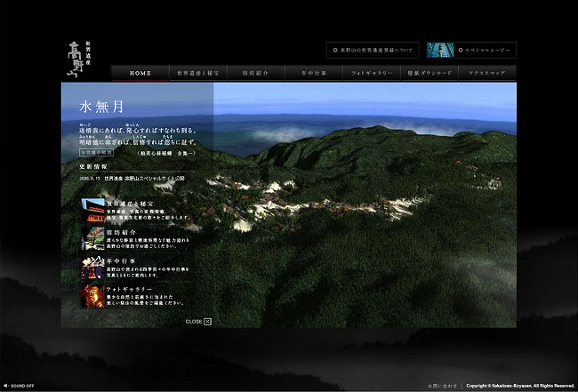Screen dimensions: 578x392
Task: Open the 壁紙ダウンロード navigation tab
Action: point(429,73)
